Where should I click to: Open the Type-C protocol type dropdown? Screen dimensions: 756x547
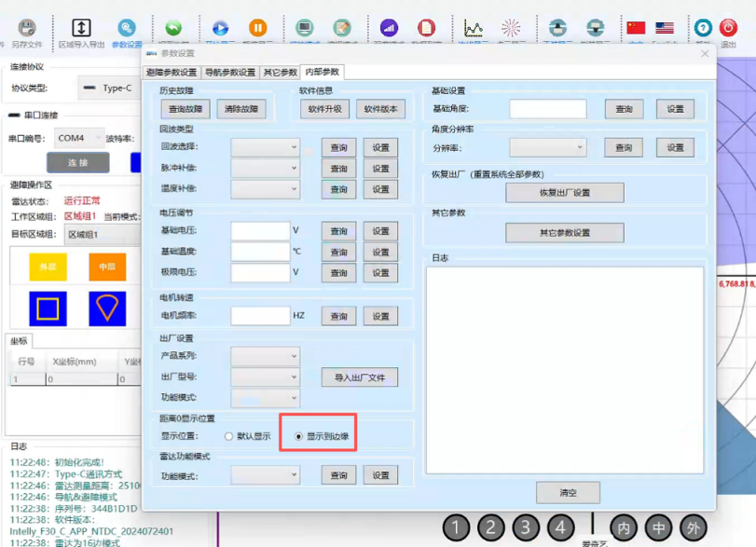(x=110, y=89)
